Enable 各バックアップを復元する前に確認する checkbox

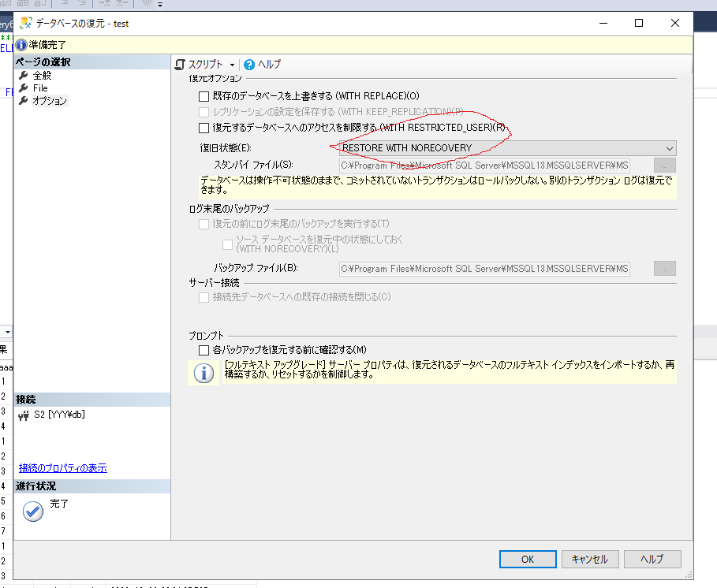[x=204, y=351]
